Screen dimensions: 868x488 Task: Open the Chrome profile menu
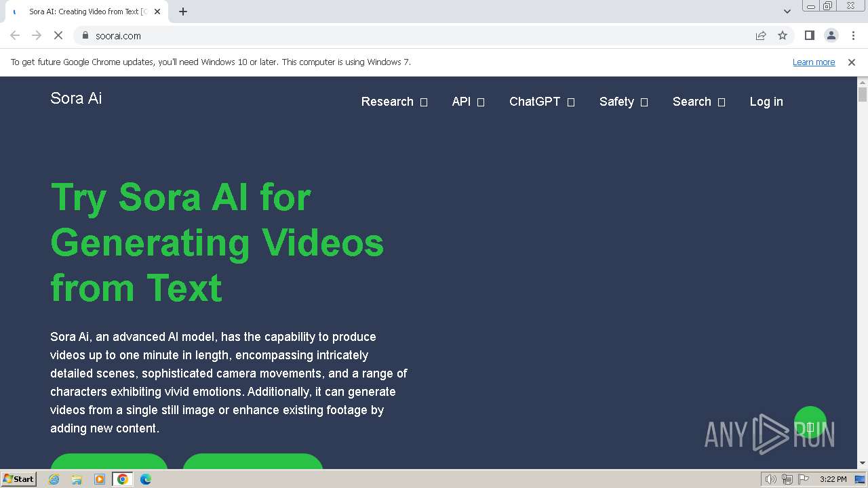tap(831, 35)
